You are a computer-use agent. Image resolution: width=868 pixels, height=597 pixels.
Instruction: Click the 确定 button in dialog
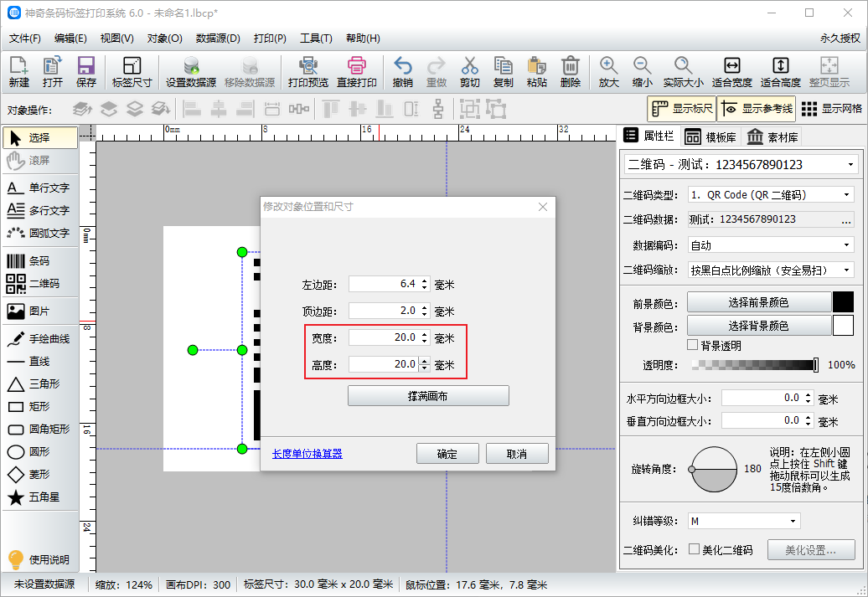coord(447,454)
